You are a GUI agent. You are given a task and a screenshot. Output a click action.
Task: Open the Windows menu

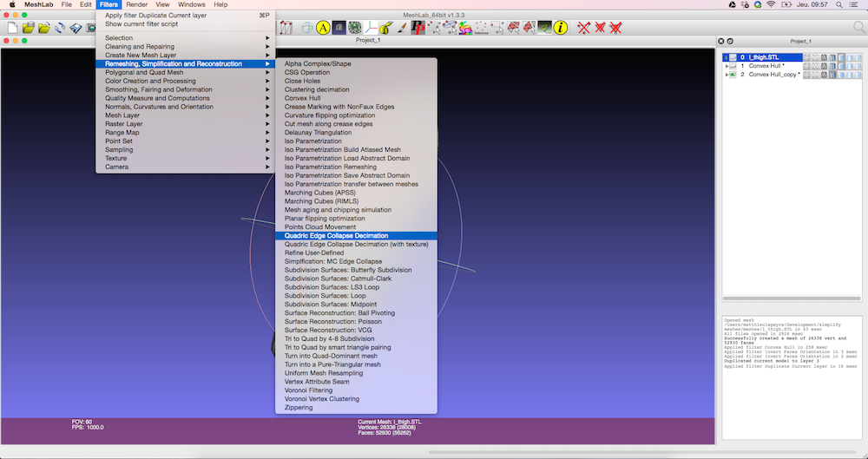coord(192,4)
